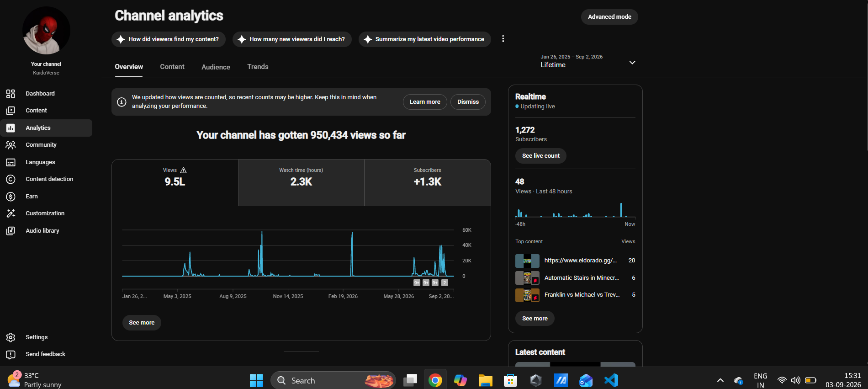Open the Earn dollar icon

(x=11, y=197)
